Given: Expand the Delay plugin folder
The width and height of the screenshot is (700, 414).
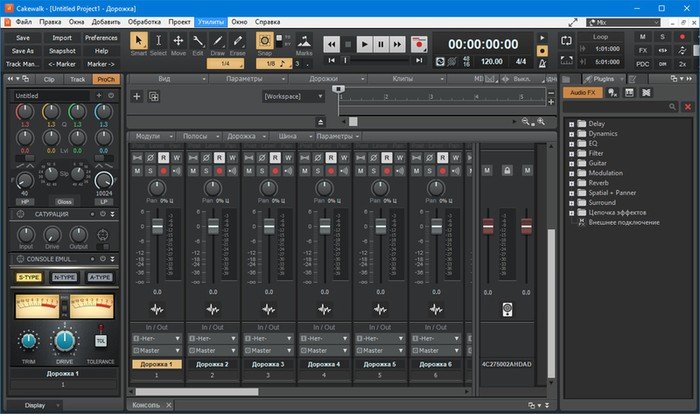Looking at the screenshot, I should point(571,124).
